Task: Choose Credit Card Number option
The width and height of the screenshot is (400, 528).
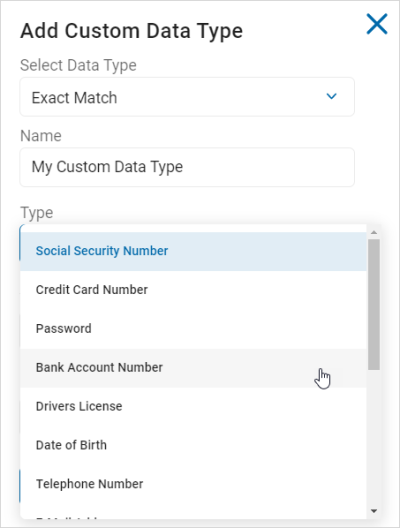Action: (193, 290)
